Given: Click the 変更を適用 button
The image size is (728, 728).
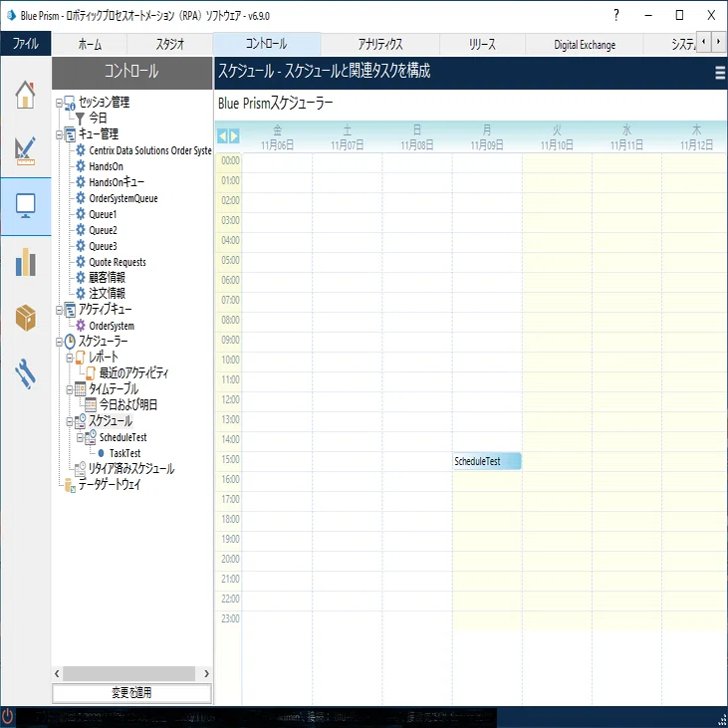Looking at the screenshot, I should click(x=131, y=693).
